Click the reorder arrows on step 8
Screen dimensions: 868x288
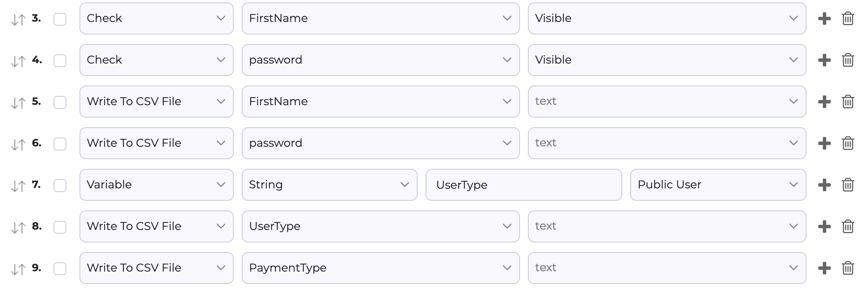[x=18, y=227]
